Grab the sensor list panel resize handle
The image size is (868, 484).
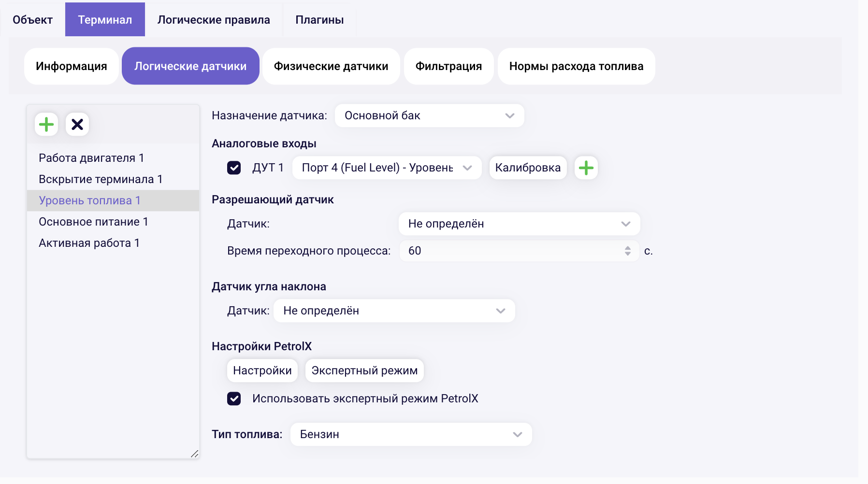194,454
